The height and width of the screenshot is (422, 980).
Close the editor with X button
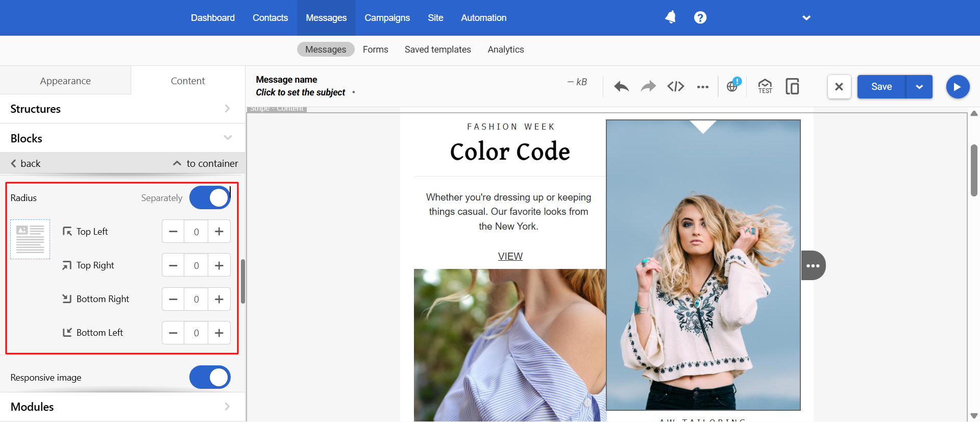point(839,87)
